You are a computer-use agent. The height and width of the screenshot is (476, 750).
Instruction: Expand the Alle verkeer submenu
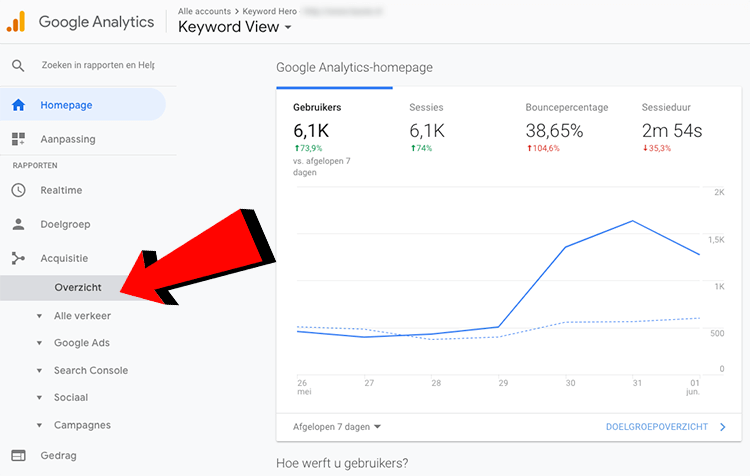point(40,316)
